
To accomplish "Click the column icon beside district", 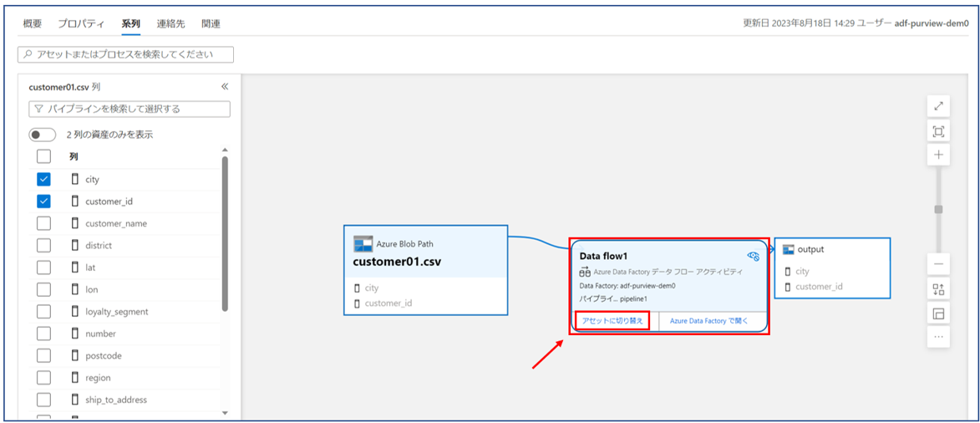I will click(x=75, y=245).
